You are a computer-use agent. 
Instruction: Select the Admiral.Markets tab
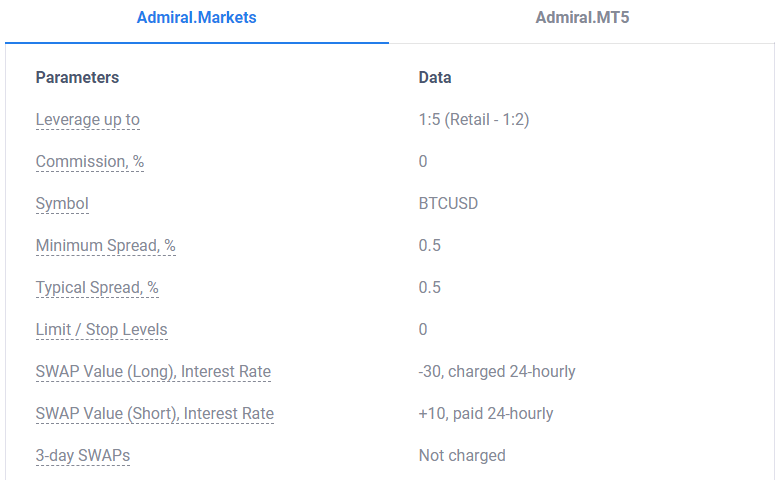point(197,18)
